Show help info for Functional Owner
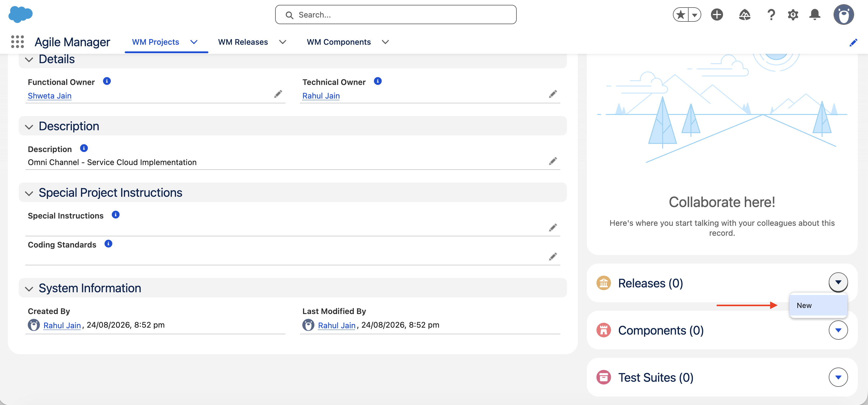Image resolution: width=868 pixels, height=405 pixels. point(107,81)
